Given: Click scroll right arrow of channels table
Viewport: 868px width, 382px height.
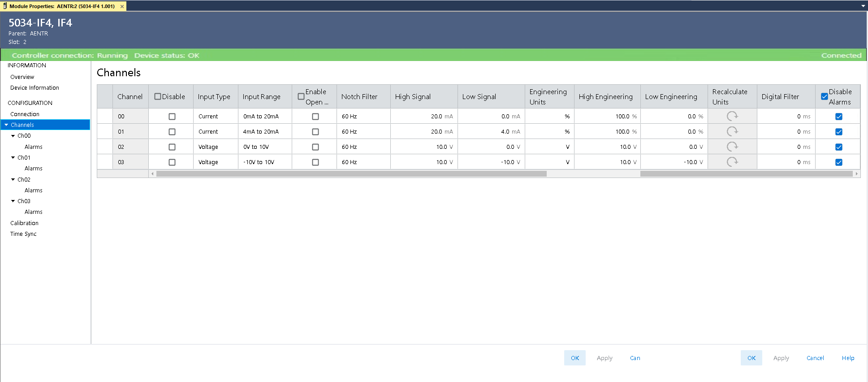Looking at the screenshot, I should pos(856,174).
